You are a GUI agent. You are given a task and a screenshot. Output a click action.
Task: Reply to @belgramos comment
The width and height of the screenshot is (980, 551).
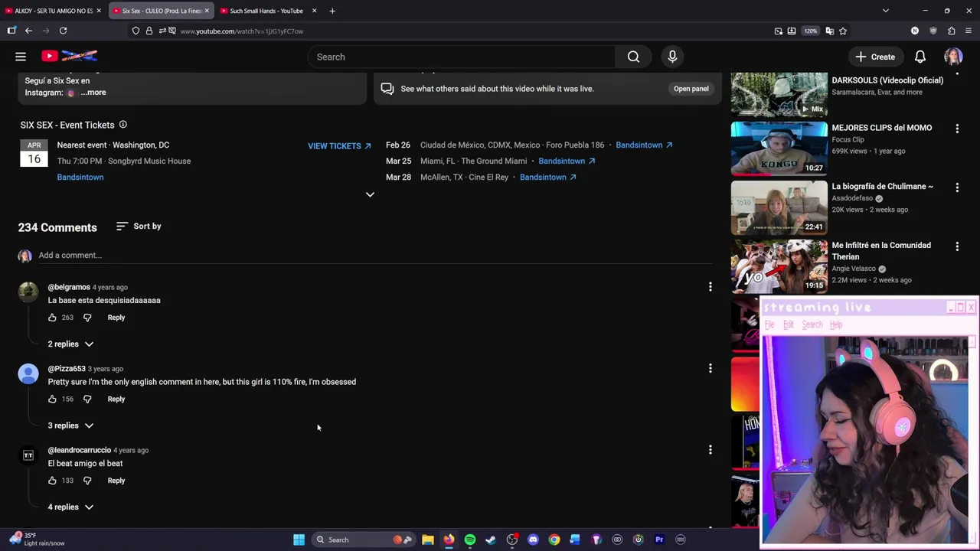pyautogui.click(x=116, y=318)
